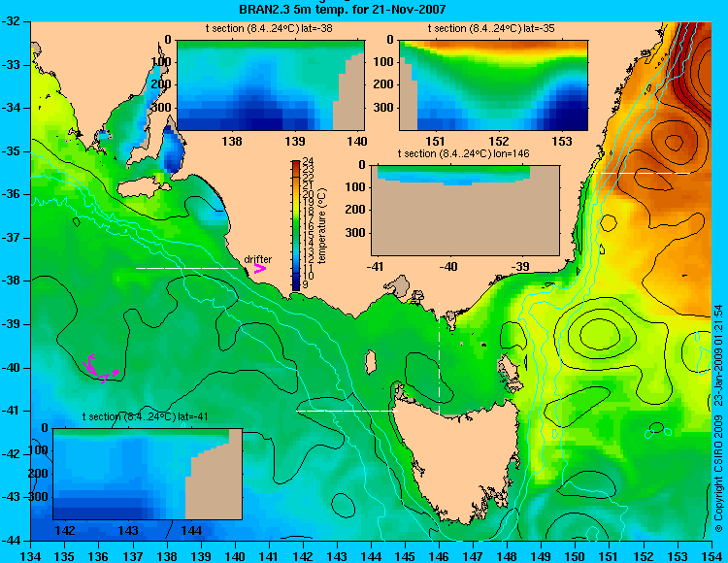728x563 pixels.
Task: Select the 't section lat=-38' inset title
Action: [269, 28]
